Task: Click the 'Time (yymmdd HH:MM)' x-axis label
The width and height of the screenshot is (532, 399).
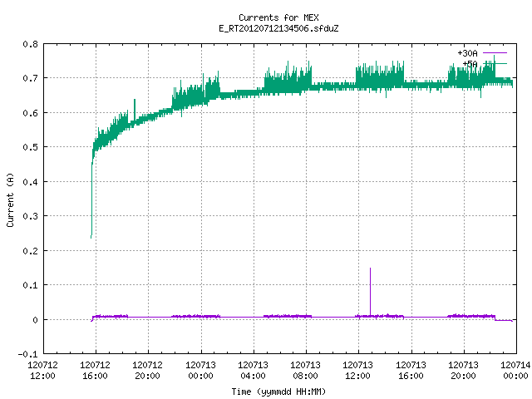Action: [x=278, y=392]
